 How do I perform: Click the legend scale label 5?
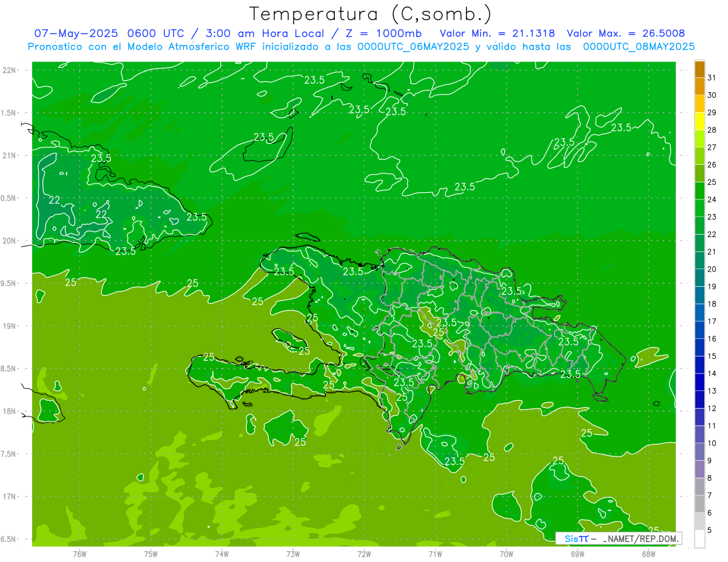point(710,530)
